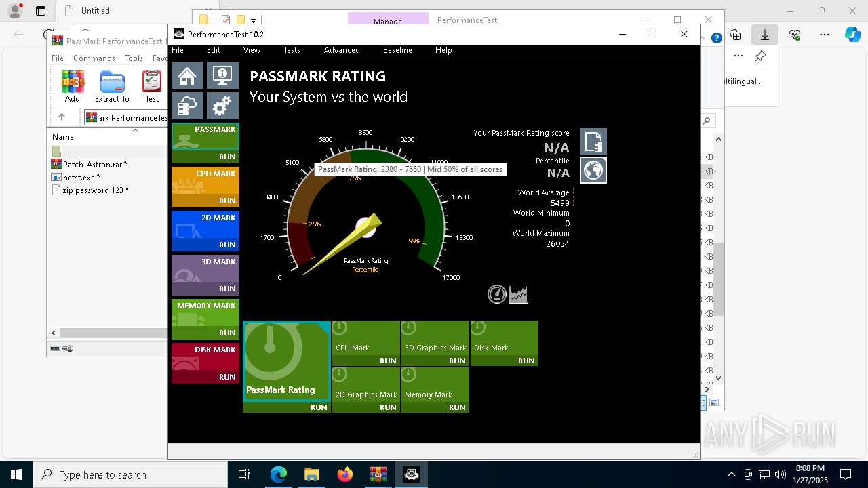This screenshot has width=868, height=488.
Task: Open the Edge downloads icon
Action: [764, 35]
